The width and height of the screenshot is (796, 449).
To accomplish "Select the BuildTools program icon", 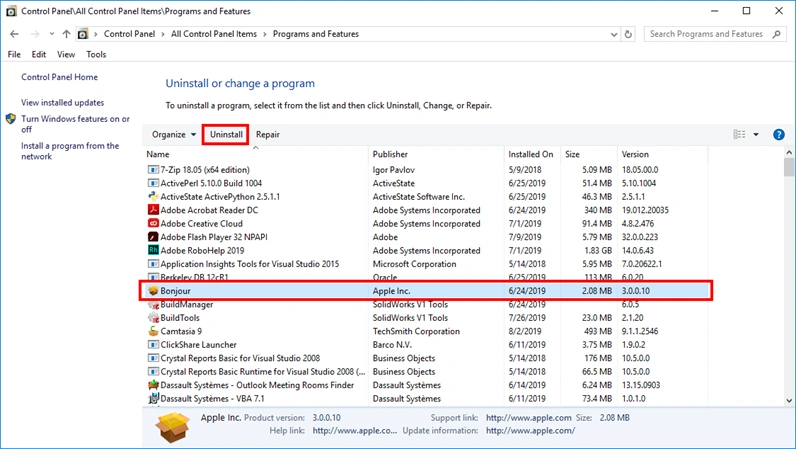I will (153, 318).
